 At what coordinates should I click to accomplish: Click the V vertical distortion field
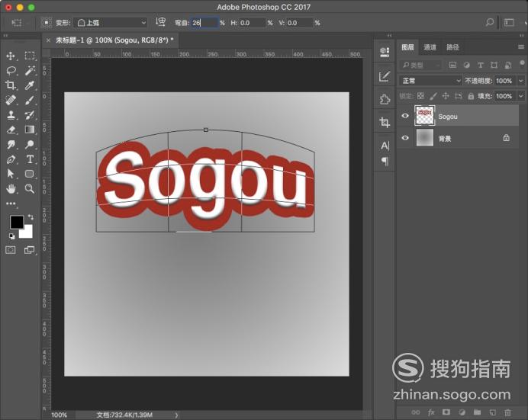click(300, 23)
